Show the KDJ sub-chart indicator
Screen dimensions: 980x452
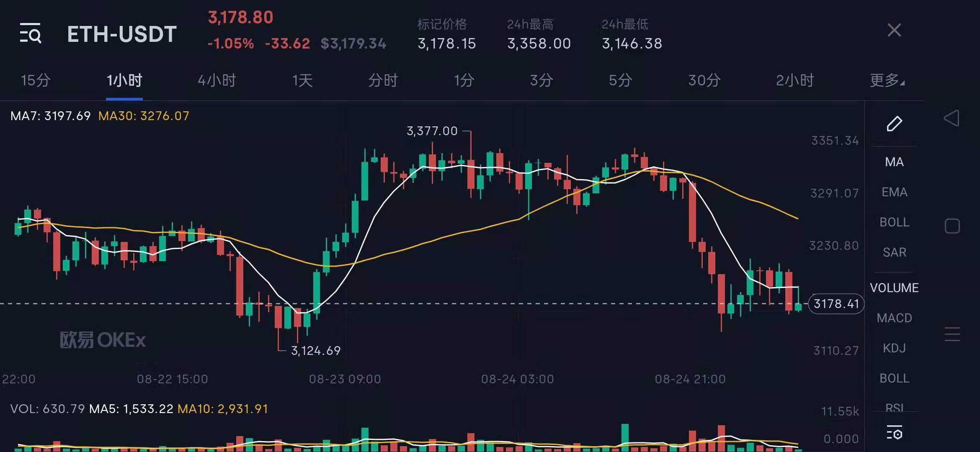(x=894, y=348)
